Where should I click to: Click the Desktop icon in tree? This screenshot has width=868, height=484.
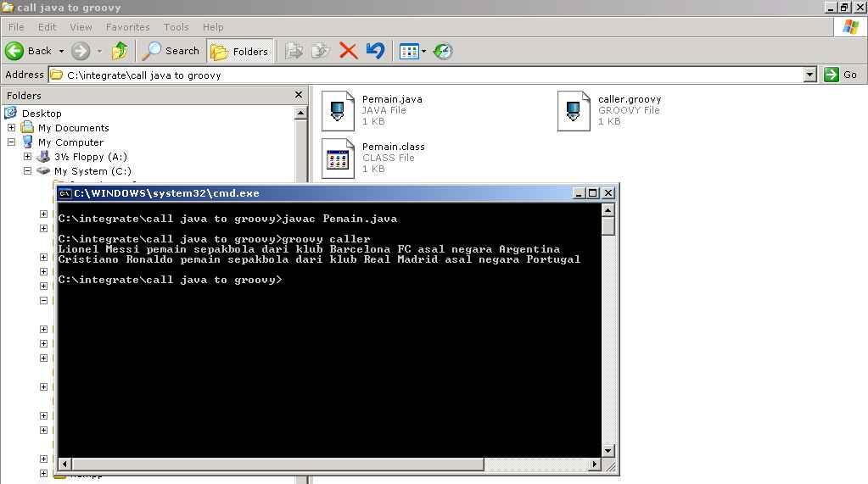(10, 113)
